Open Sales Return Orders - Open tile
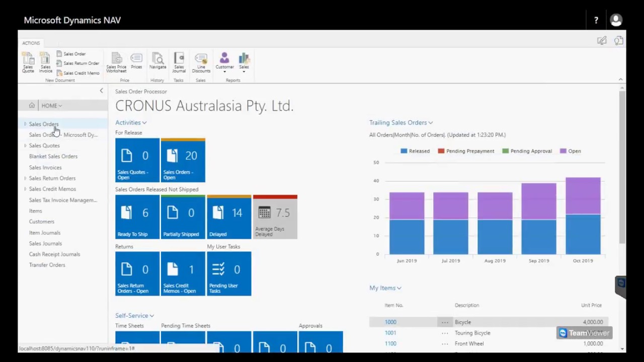 coord(137,274)
